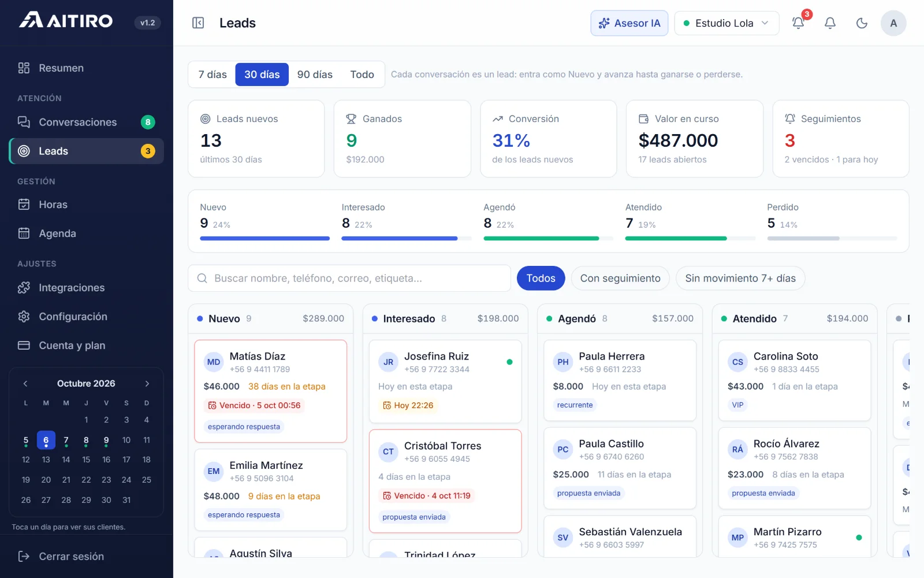Filter leads Con seguimiento
This screenshot has height=578, width=924.
point(620,279)
